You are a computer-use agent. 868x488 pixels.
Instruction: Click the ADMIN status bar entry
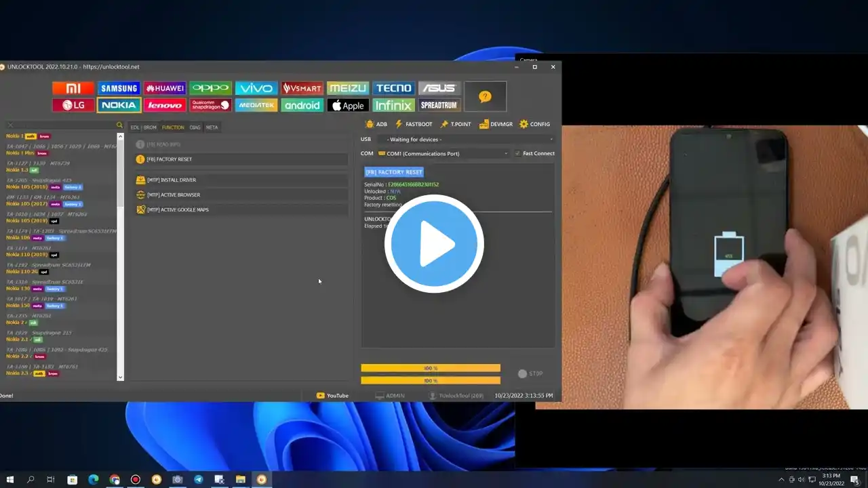pyautogui.click(x=390, y=395)
